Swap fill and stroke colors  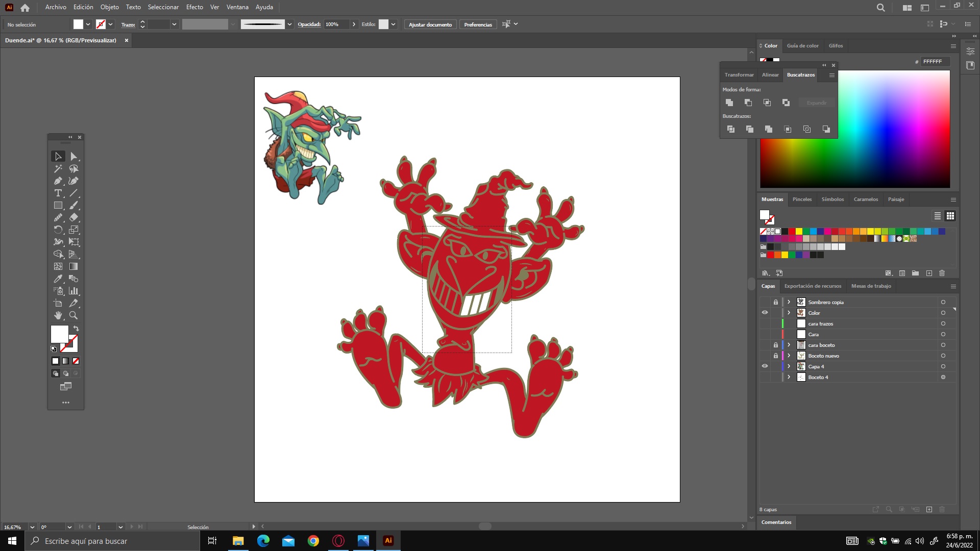76,329
